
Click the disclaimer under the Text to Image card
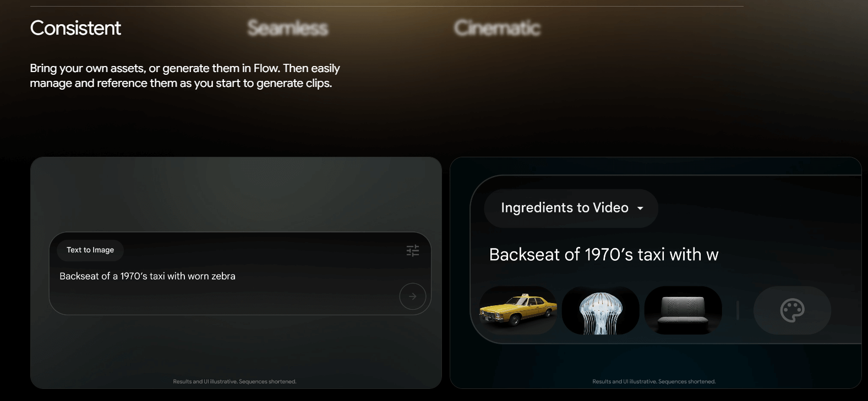[234, 382]
